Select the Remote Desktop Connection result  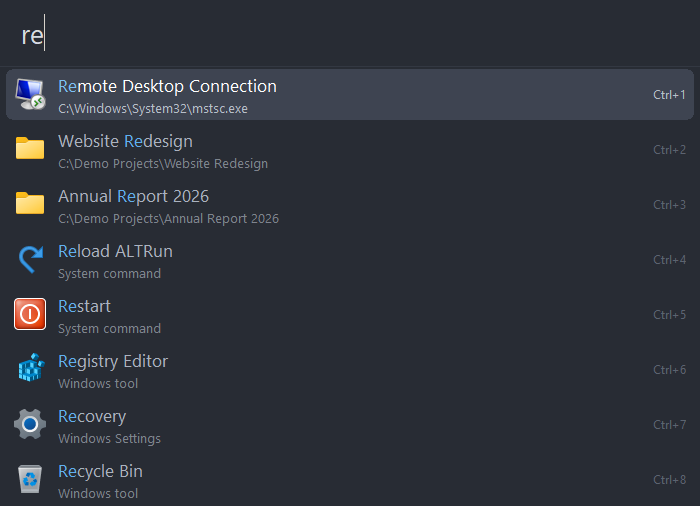coord(350,94)
